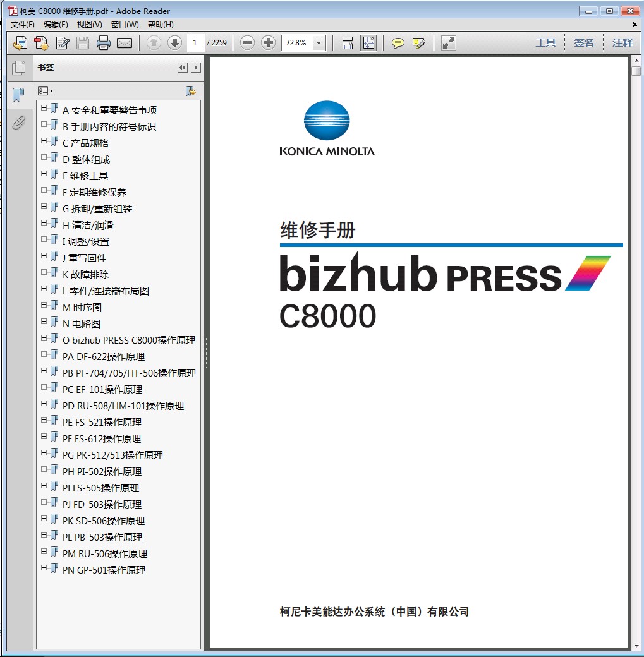644x657 pixels.
Task: Click the document's vertical scrollbar down arrow
Action: click(x=636, y=646)
